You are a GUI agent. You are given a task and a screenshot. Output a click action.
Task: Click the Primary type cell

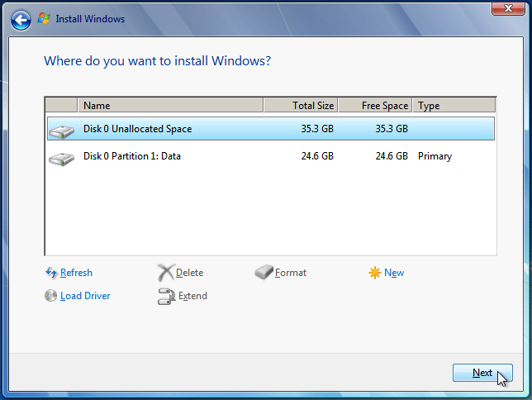[435, 156]
